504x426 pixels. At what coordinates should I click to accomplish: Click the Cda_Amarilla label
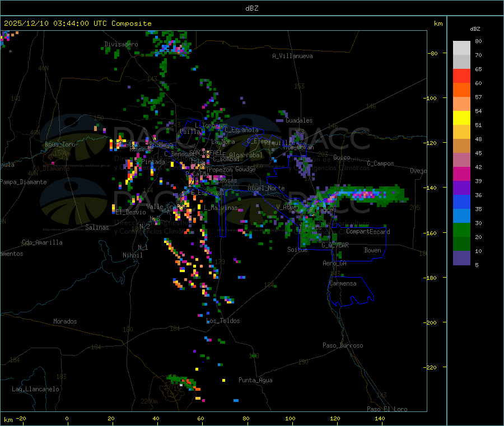pyautogui.click(x=42, y=242)
